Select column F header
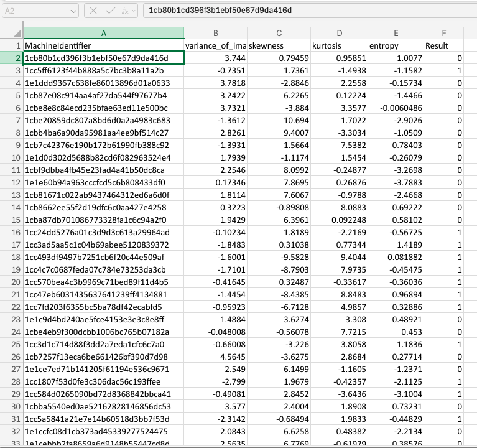Screen dimensions: 477x448 point(444,33)
